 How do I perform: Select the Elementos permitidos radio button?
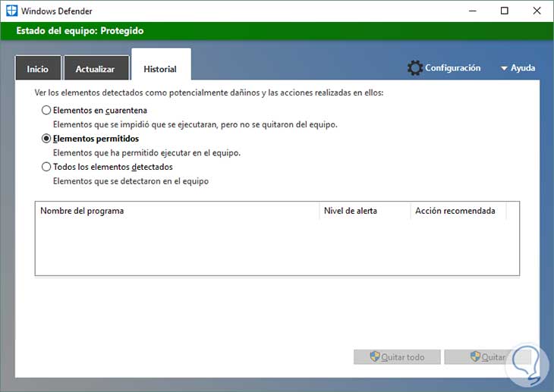click(46, 139)
